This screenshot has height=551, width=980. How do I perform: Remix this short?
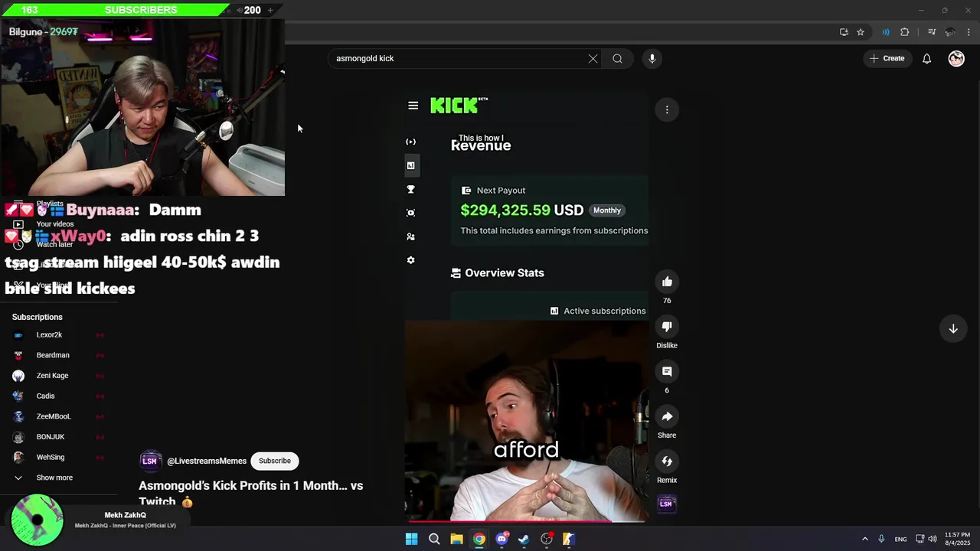[x=667, y=461]
